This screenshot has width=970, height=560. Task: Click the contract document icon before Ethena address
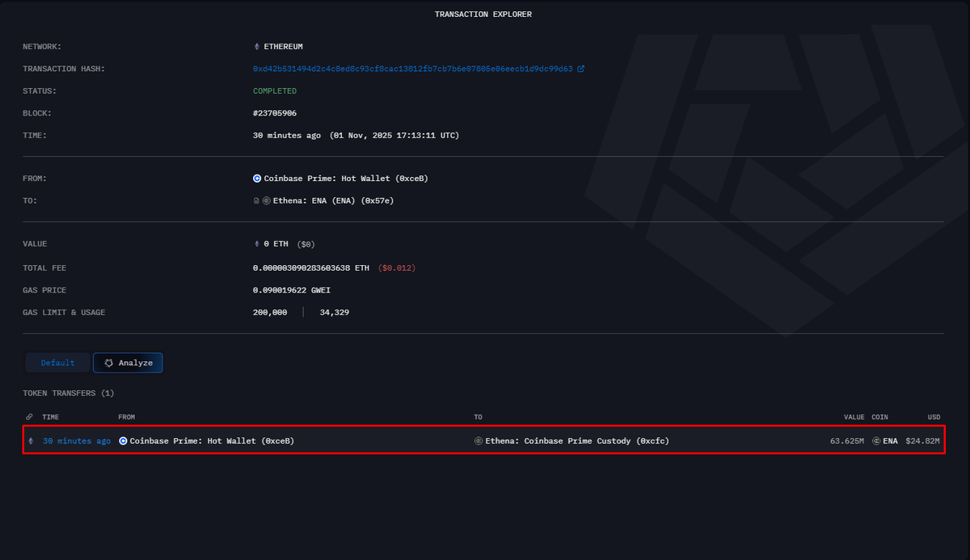coord(255,200)
